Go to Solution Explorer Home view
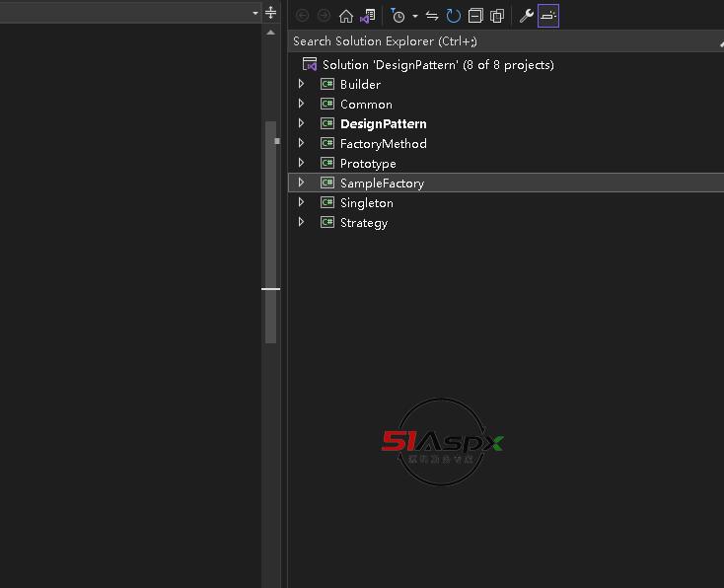 [x=346, y=16]
